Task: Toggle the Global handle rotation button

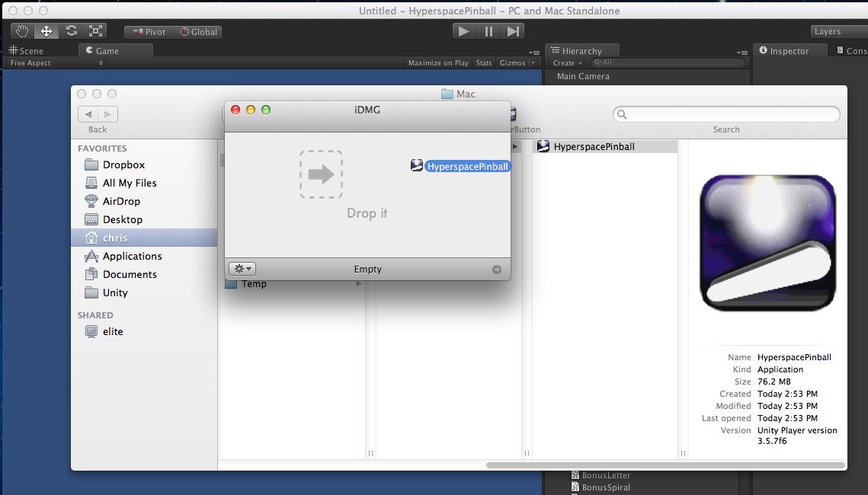Action: (197, 32)
